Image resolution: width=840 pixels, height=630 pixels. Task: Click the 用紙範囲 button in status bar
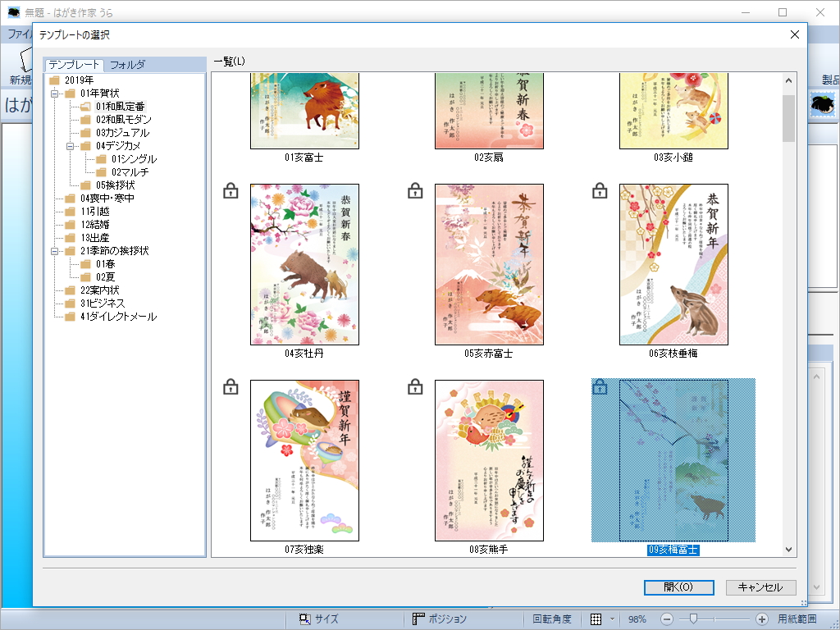tap(797, 619)
